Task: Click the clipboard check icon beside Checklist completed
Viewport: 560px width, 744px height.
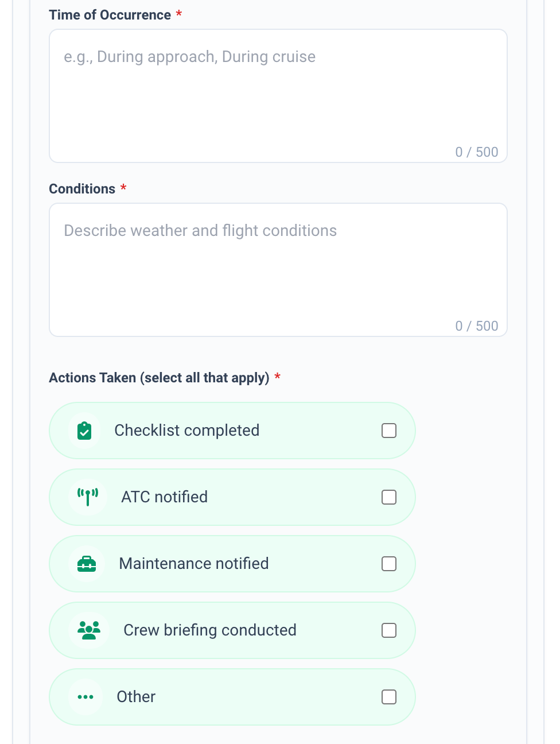Action: (x=84, y=431)
